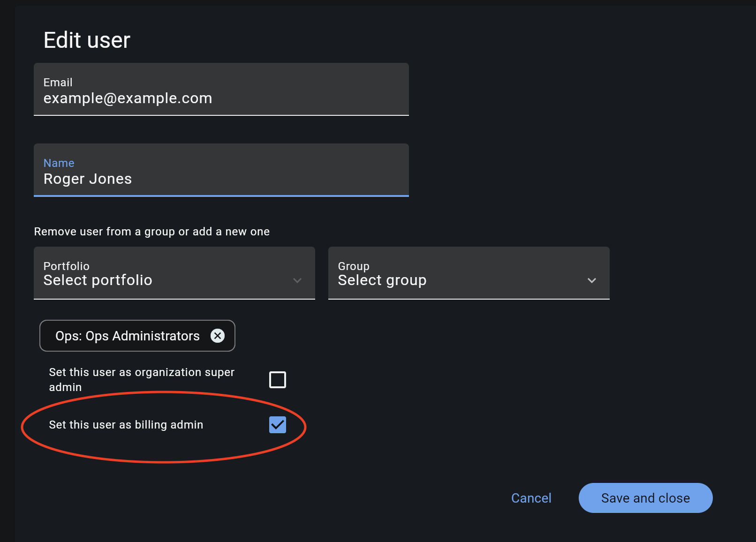Click the blue Name field label
Image resolution: width=756 pixels, height=542 pixels.
(59, 163)
